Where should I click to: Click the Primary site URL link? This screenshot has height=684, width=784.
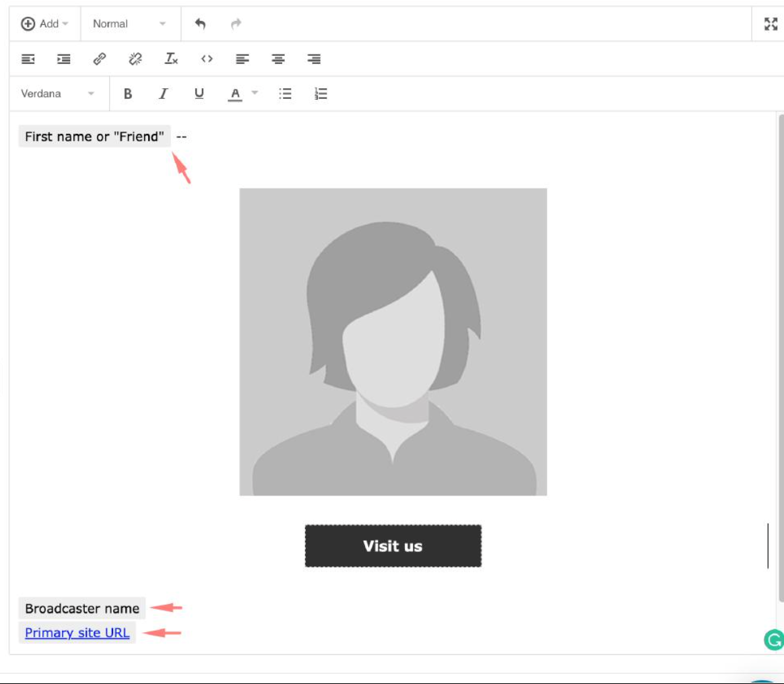77,633
